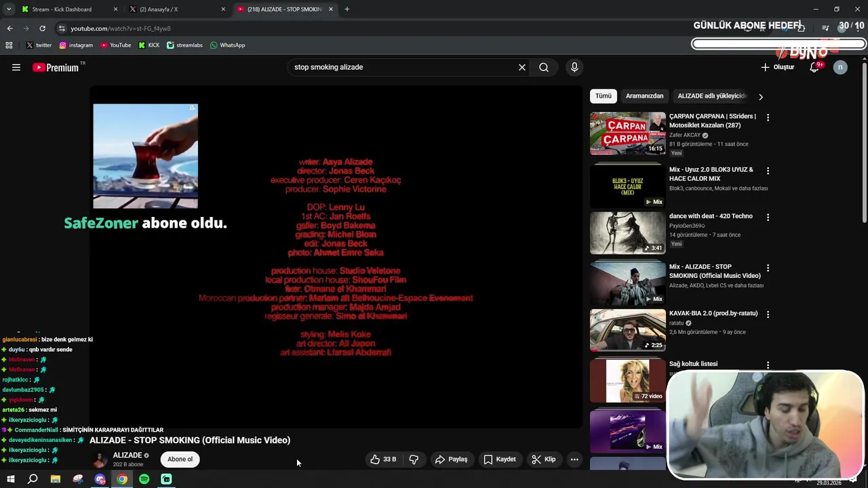This screenshot has width=868, height=488.
Task: View site information icon in address bar
Action: pos(62,28)
